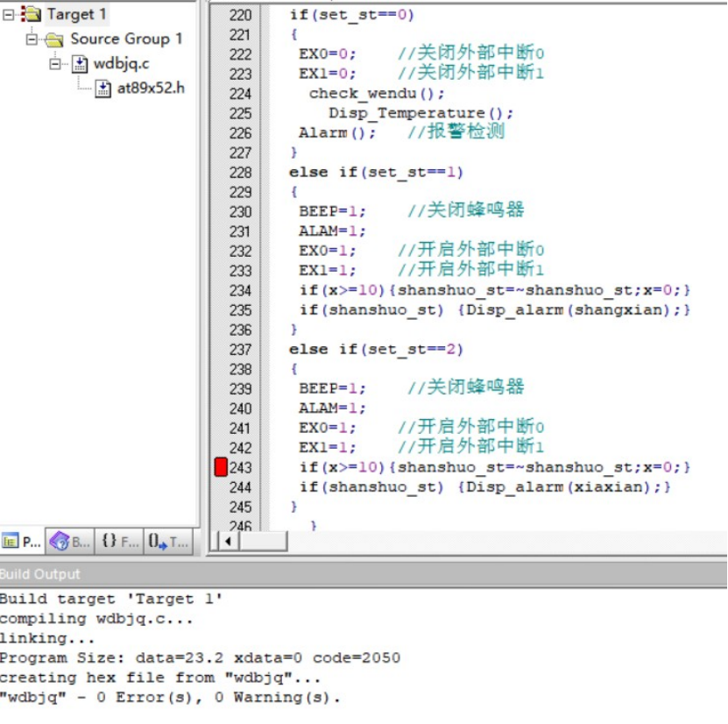Switch to the Project tab (P...)

[x=22, y=542]
